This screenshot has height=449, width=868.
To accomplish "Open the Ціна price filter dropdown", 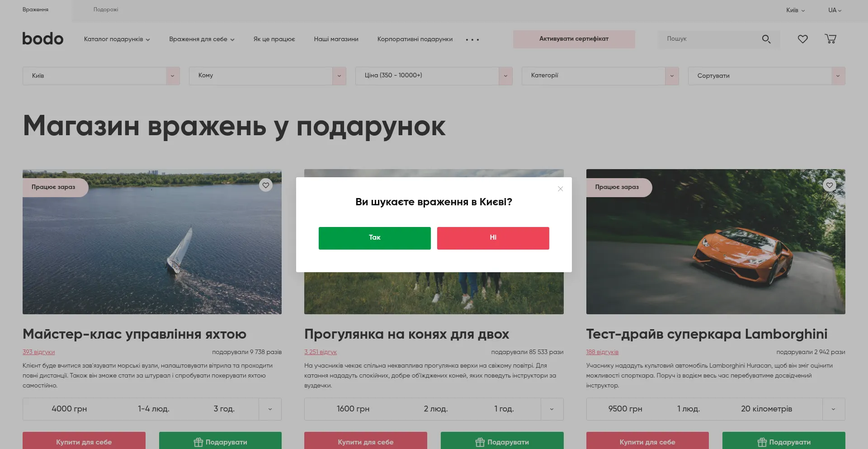I will click(434, 76).
